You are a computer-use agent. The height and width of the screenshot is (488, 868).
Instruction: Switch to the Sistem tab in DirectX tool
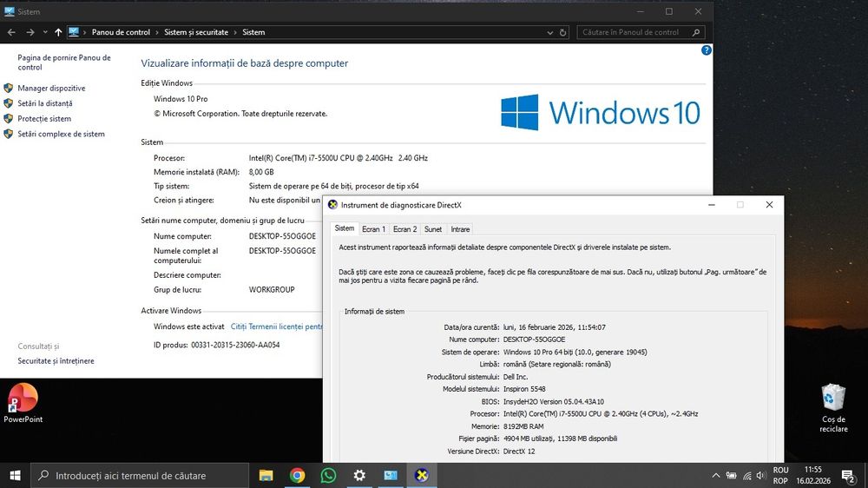coord(345,228)
